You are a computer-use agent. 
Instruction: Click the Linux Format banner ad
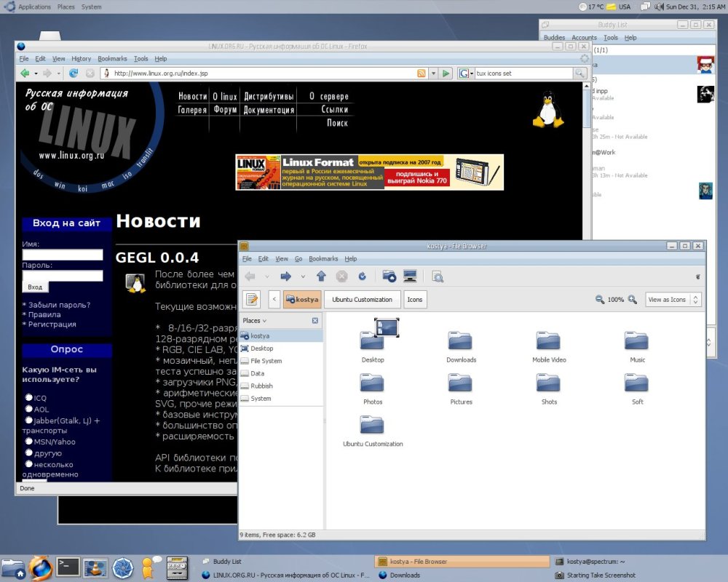pos(370,172)
